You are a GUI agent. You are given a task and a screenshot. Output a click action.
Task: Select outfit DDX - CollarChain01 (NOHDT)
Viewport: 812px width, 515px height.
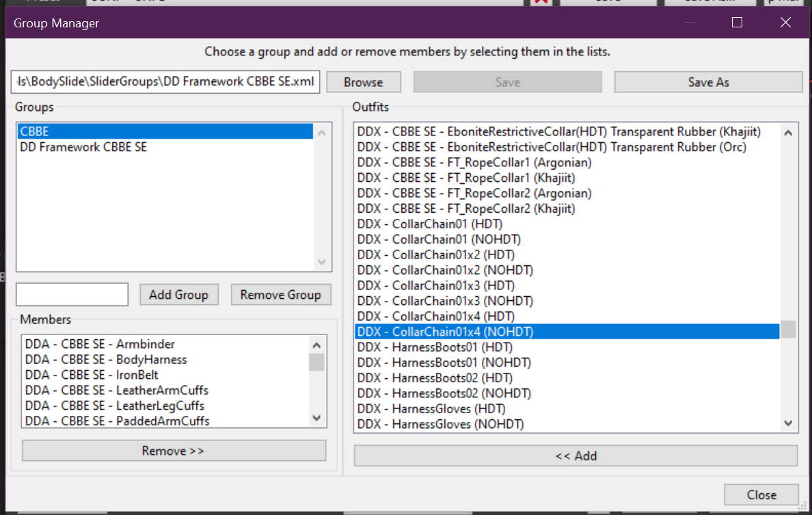[x=567, y=239]
